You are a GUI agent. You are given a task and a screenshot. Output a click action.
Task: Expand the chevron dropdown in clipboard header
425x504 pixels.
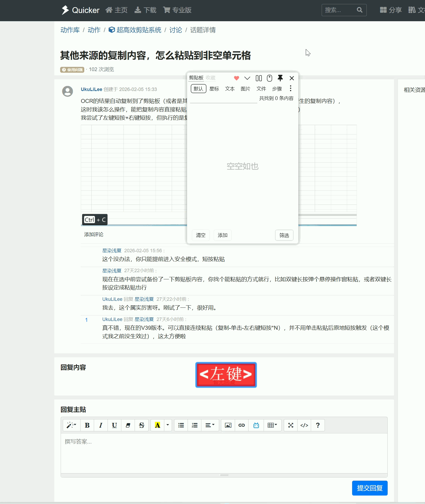pos(247,78)
